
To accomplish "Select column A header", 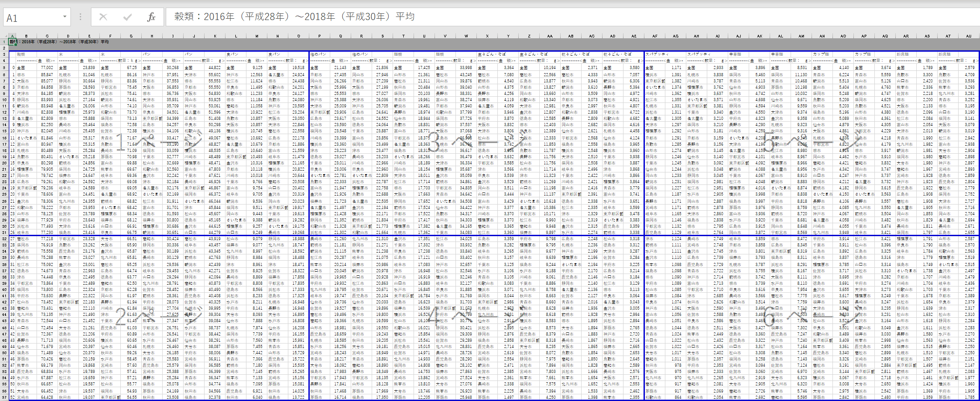I will click(12, 36).
